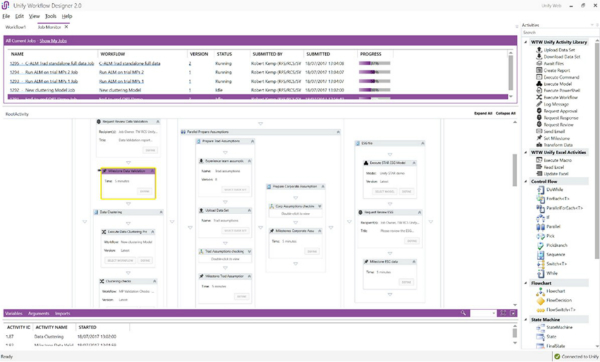The width and height of the screenshot is (600, 362).
Task: Click progress bar of Run ALM on trial MPs 2 job
Action: (375, 72)
